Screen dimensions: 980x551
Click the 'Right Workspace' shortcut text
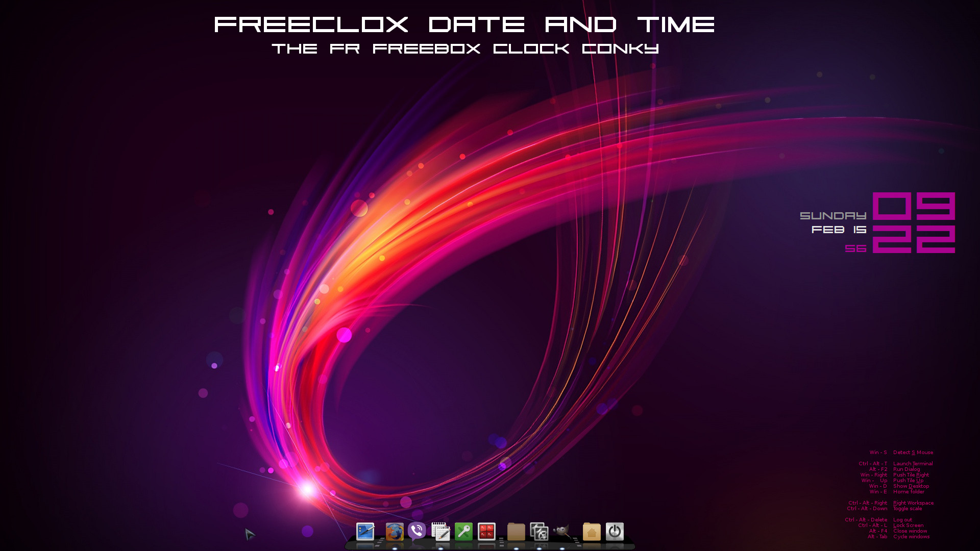tap(914, 503)
